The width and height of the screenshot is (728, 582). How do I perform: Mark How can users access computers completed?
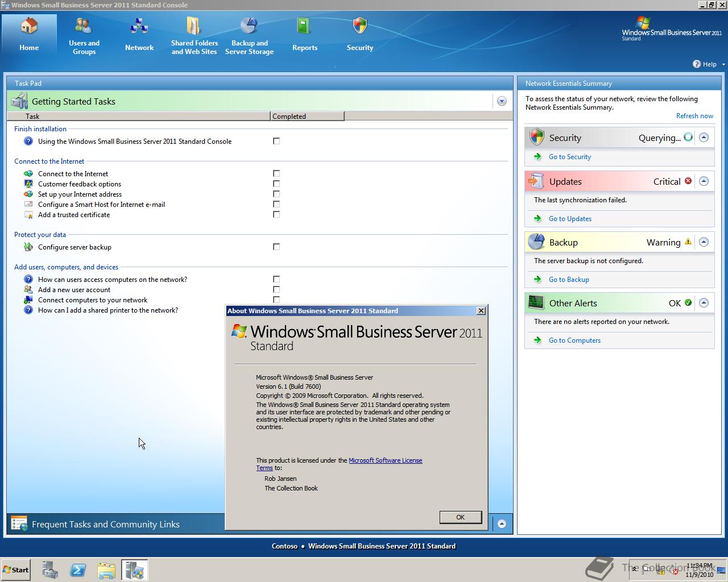coord(276,279)
